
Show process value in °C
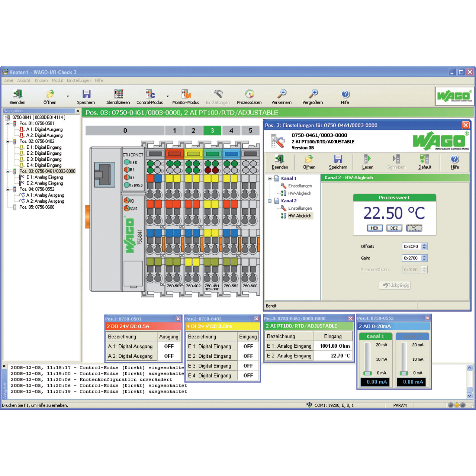pos(414,228)
